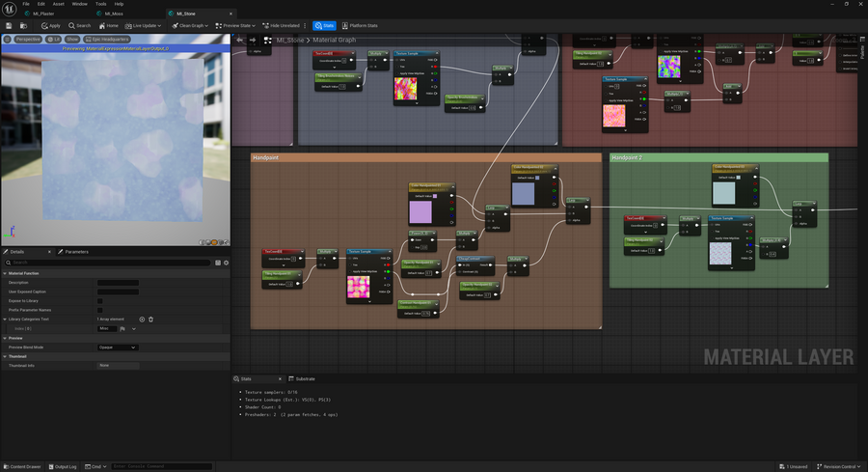
Task: Click the Apply button
Action: click(50, 25)
